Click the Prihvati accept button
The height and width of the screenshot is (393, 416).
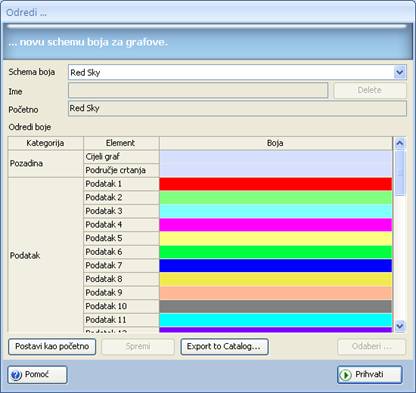[x=370, y=375]
